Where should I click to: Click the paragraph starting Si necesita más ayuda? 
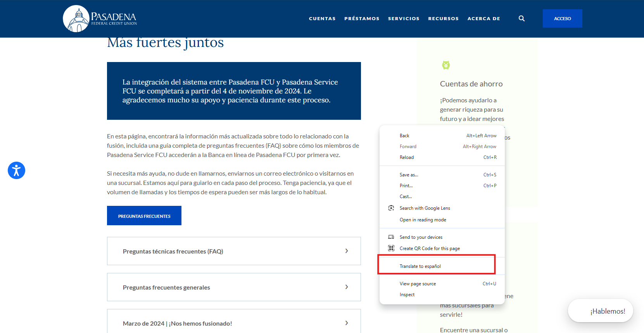point(230,183)
